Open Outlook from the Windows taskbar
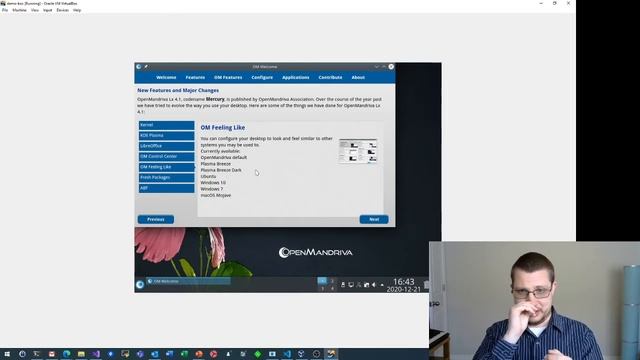The height and width of the screenshot is (360, 640). tap(155, 354)
